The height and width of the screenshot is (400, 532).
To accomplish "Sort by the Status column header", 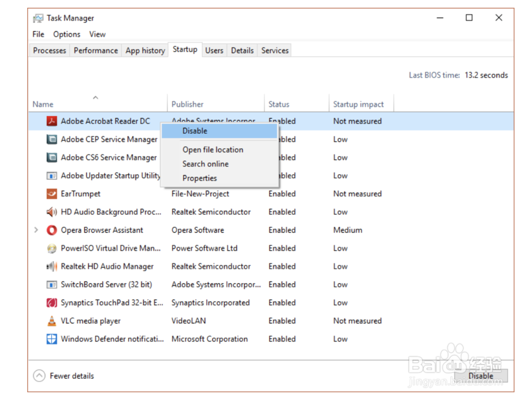I will [x=296, y=104].
